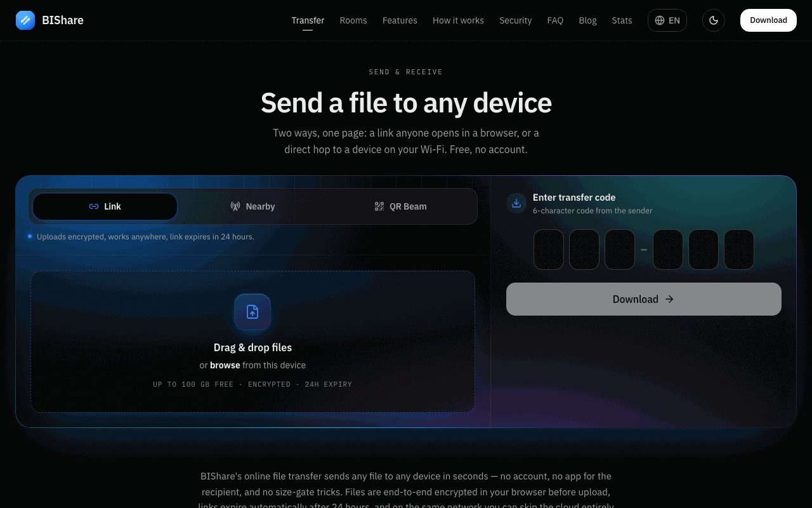Click '6-character code from the sender' text
Screen dimensions: 812x508
[593, 211]
